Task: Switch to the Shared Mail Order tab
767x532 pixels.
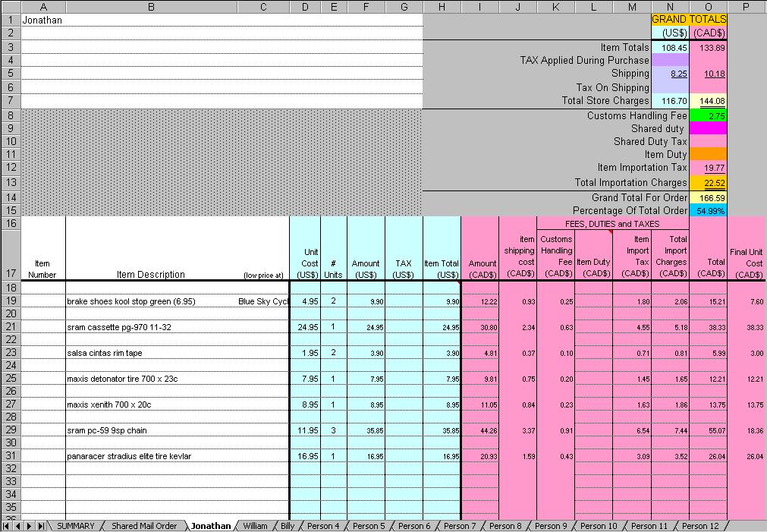Action: point(144,526)
